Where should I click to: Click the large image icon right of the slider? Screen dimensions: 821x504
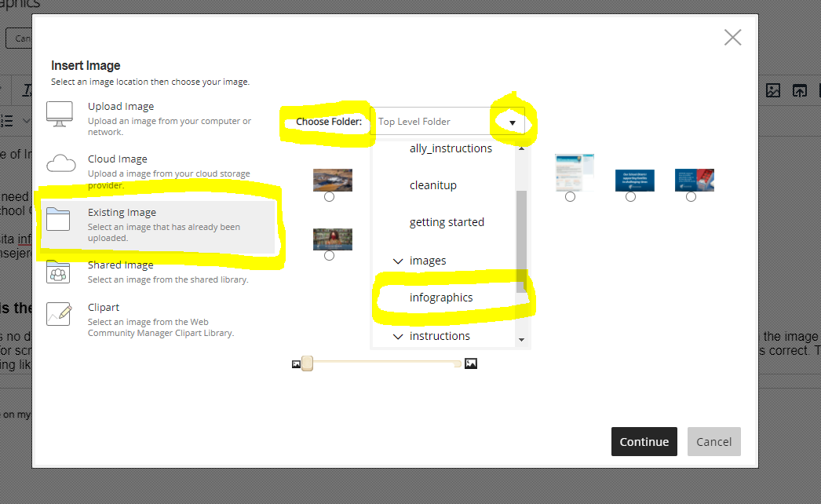click(471, 363)
